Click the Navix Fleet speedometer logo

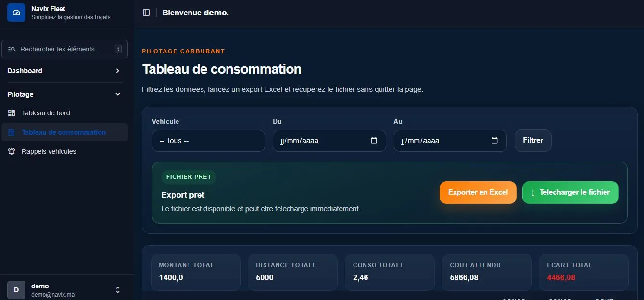point(16,12)
